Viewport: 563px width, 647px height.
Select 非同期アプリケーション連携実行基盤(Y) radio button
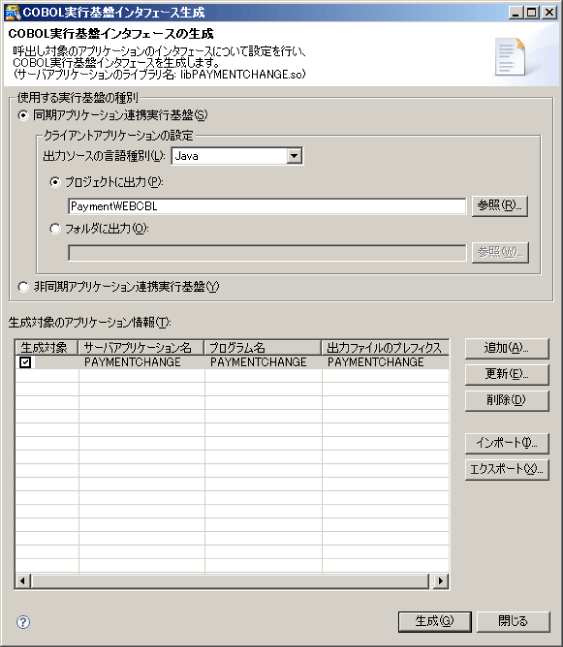point(23,287)
